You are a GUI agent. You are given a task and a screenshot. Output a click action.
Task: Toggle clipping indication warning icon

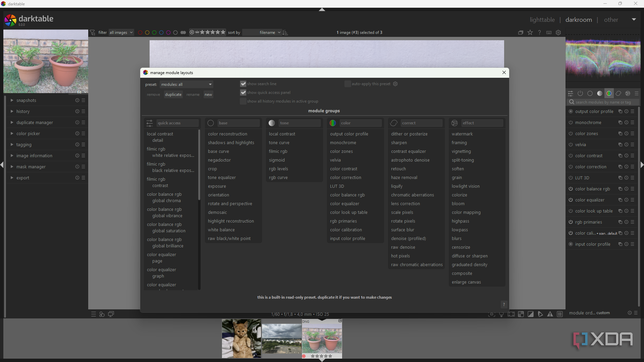531,314
